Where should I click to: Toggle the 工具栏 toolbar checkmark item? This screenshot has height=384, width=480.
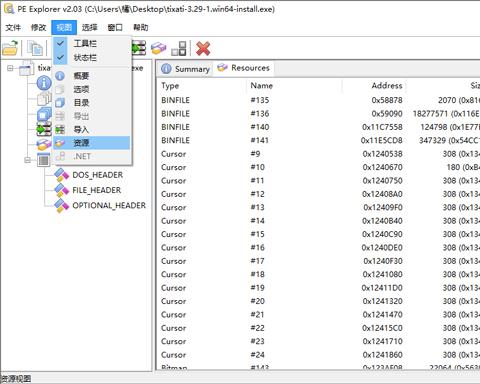click(x=91, y=43)
